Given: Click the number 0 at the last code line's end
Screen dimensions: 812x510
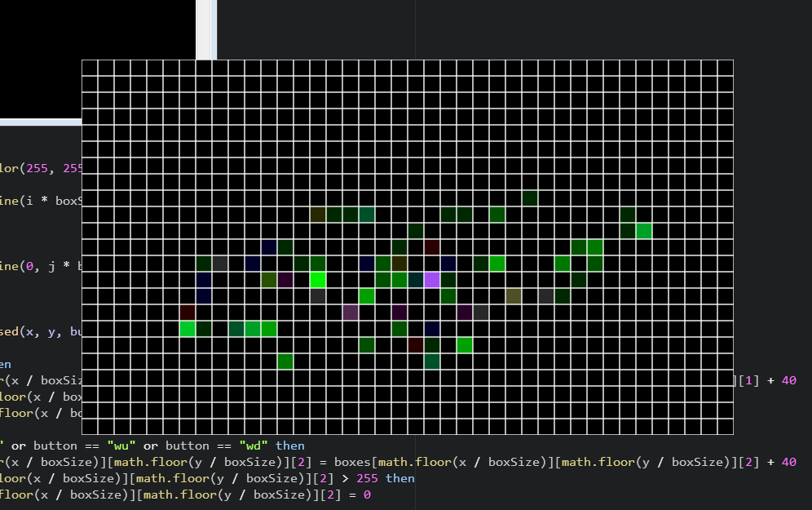Looking at the screenshot, I should click(x=367, y=495).
